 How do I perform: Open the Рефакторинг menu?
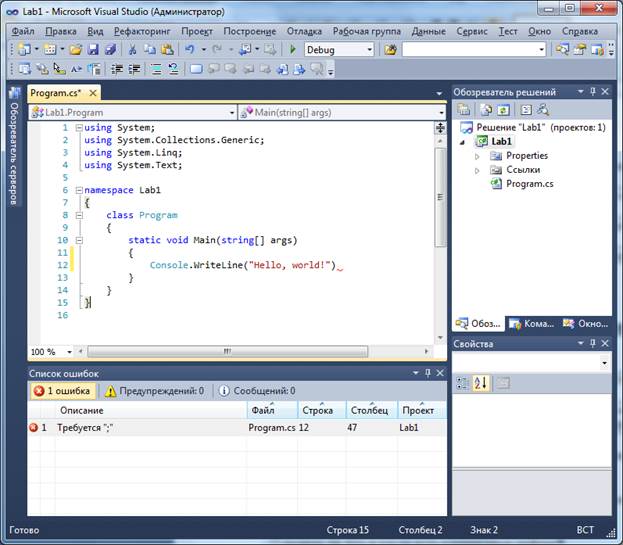[142, 31]
